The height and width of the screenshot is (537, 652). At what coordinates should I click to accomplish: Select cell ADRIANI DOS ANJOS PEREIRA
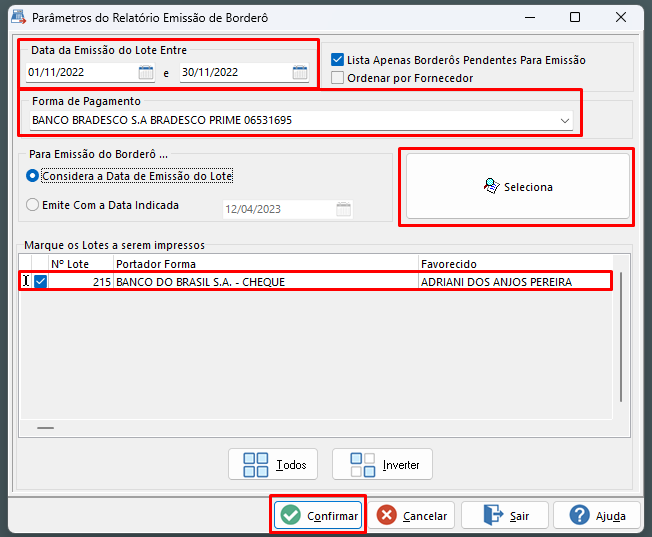[x=515, y=282]
